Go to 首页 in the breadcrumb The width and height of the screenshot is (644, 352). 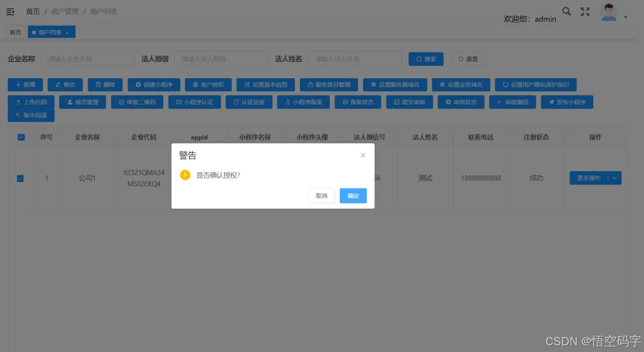[x=33, y=11]
